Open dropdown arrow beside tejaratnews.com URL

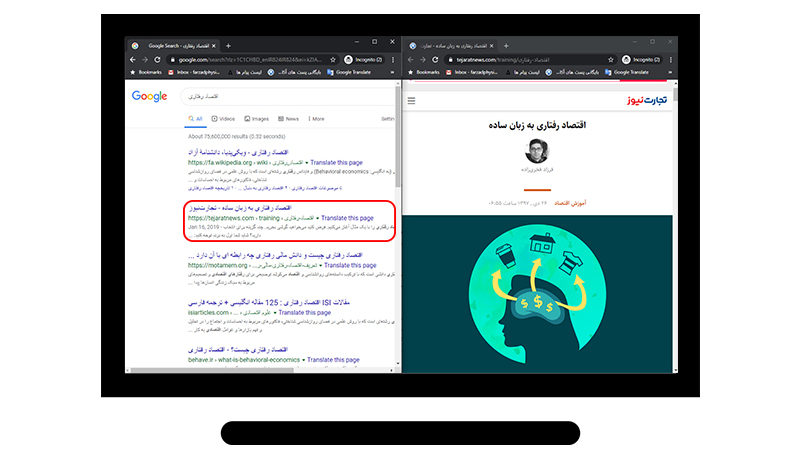[317, 218]
